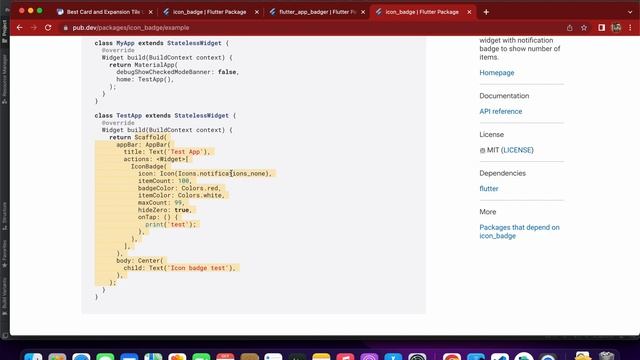Click the 'hideZero: true' code line
This screenshot has height=360, width=640.
coord(164,210)
